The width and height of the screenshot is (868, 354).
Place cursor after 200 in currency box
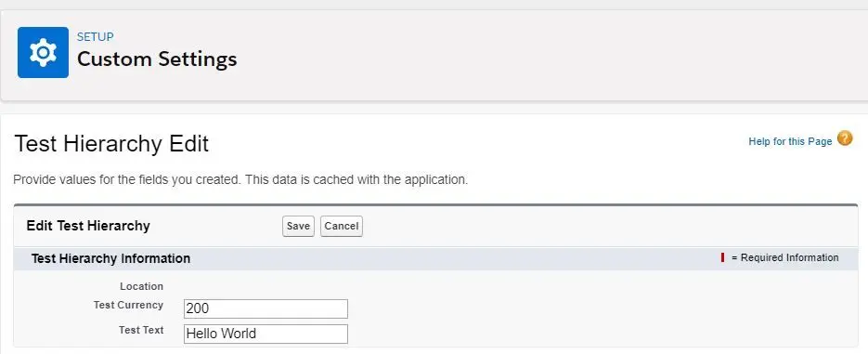(211, 308)
